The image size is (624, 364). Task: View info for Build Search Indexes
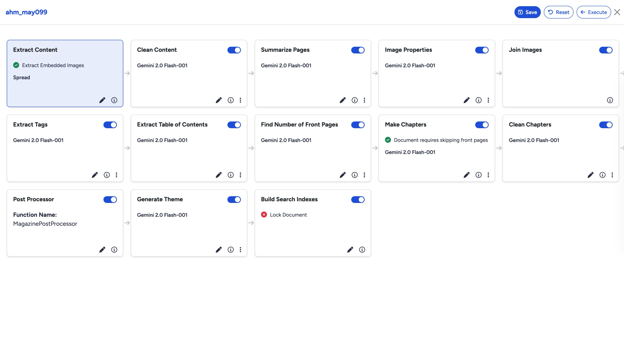click(362, 249)
